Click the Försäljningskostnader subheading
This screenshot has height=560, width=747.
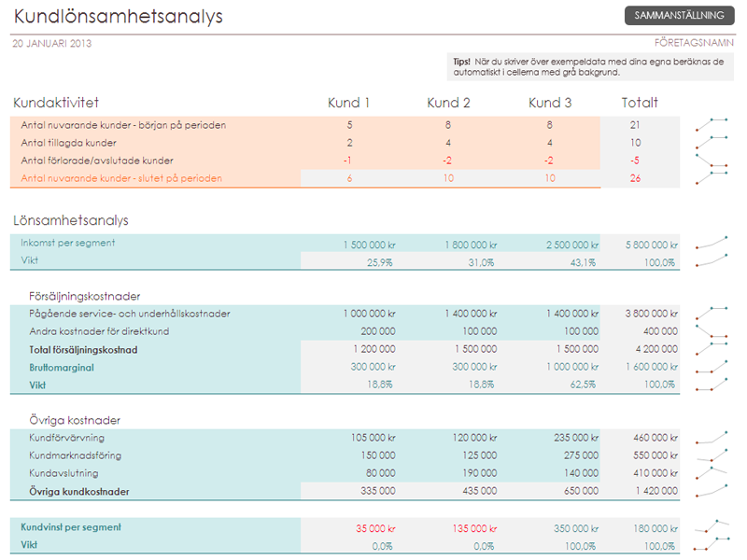point(84,296)
